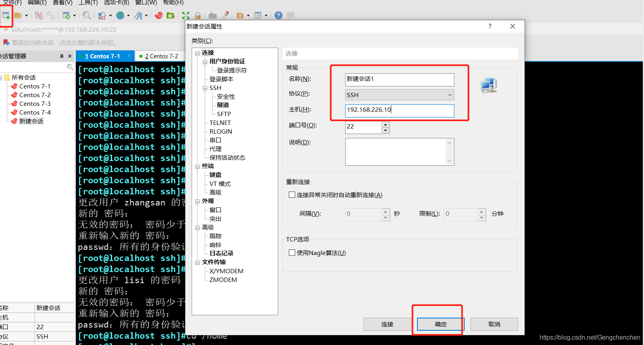
Task: Select SFTP in the category tree
Action: click(224, 114)
